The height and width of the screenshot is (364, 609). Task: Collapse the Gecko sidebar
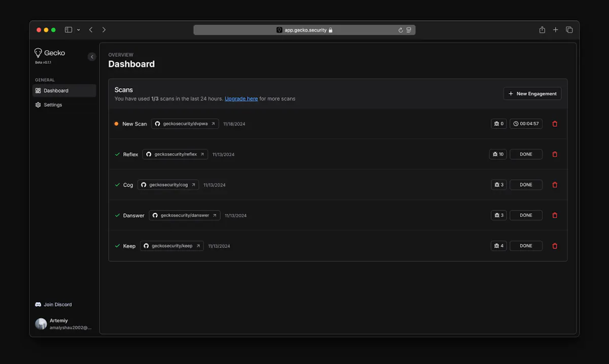(92, 57)
